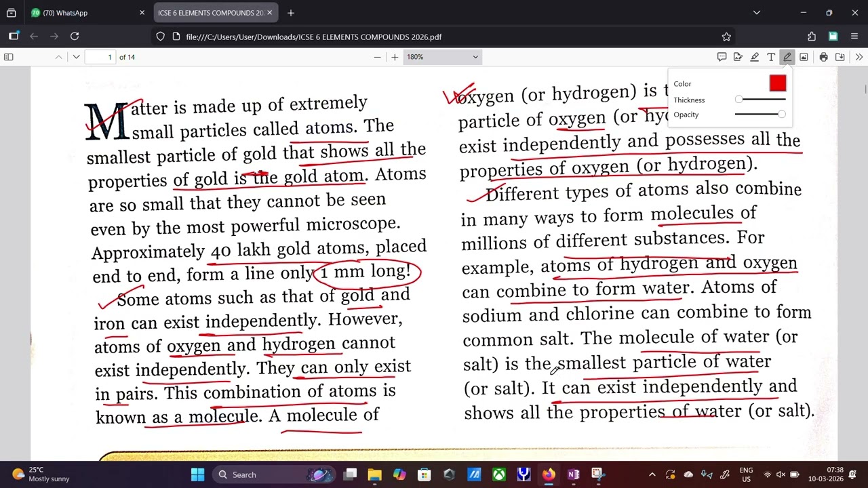Open a new browser tab
The width and height of the screenshot is (868, 488).
click(290, 13)
